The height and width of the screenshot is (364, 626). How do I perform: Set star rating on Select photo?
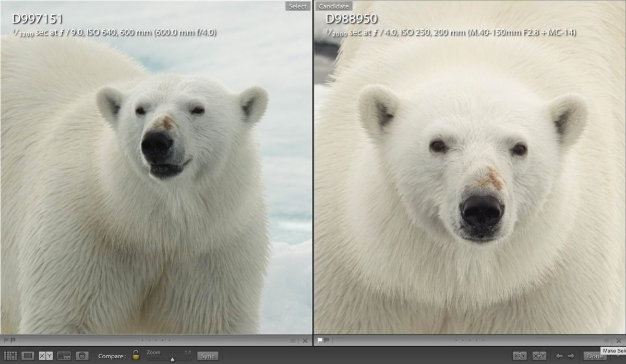pyautogui.click(x=155, y=341)
